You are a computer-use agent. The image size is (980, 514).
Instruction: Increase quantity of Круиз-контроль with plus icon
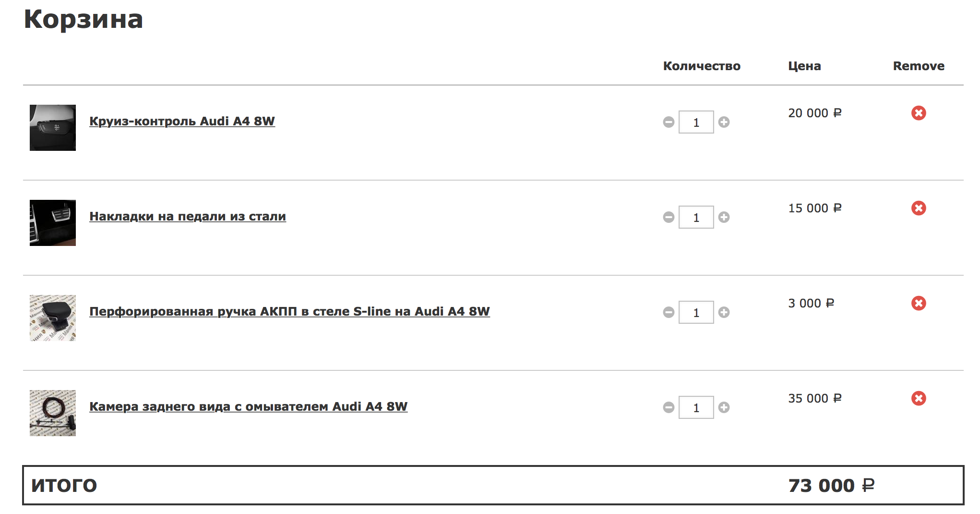[x=724, y=122]
